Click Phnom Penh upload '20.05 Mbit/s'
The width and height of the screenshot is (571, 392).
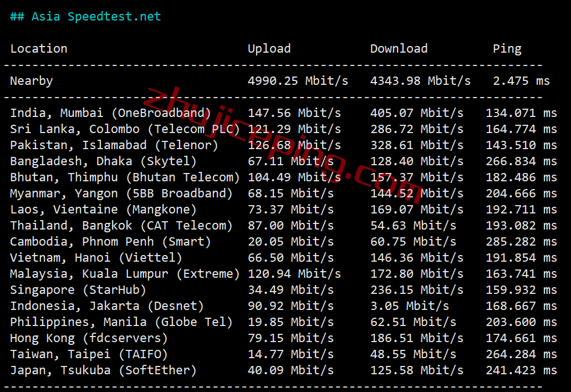coord(290,241)
